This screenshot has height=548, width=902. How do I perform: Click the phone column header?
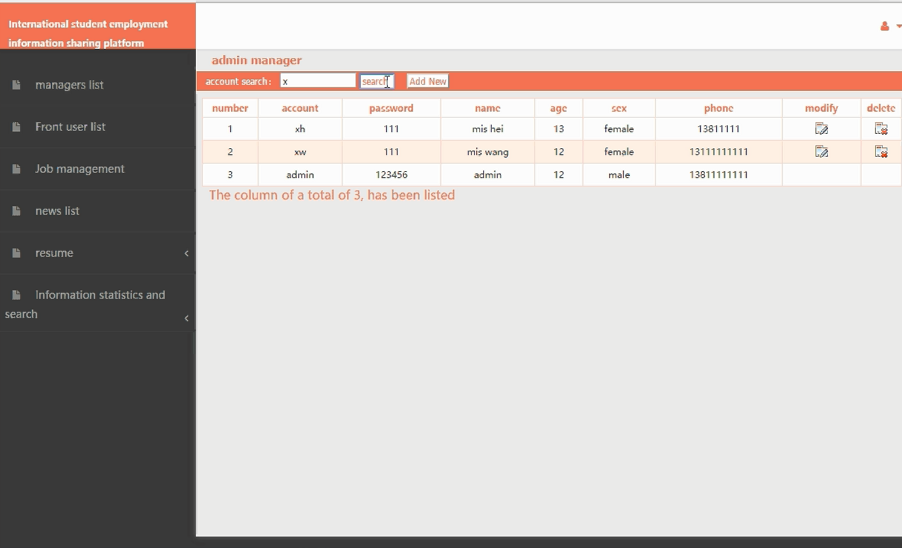(718, 108)
